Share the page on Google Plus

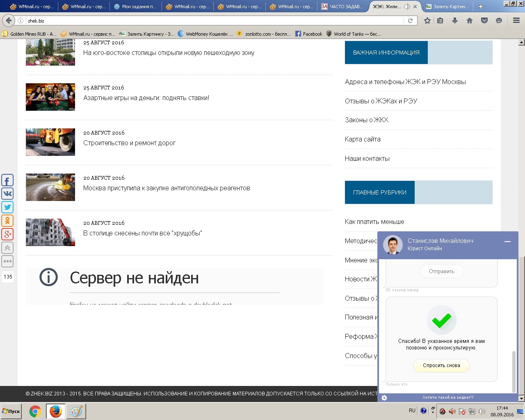(7, 234)
